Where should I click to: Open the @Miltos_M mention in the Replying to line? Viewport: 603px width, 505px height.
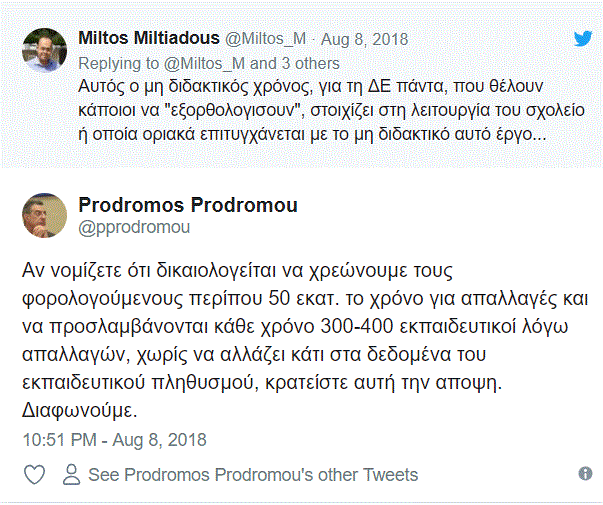click(x=204, y=63)
